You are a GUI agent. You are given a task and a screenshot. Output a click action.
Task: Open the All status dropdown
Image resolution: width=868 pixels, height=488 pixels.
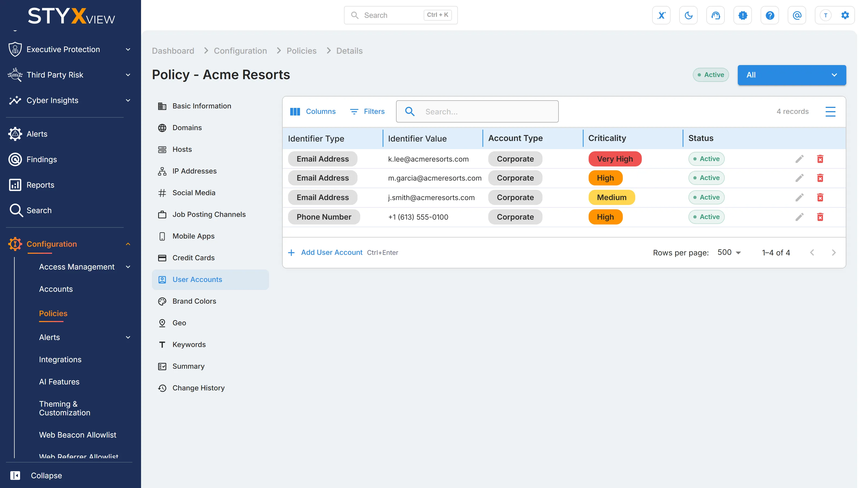pos(792,75)
